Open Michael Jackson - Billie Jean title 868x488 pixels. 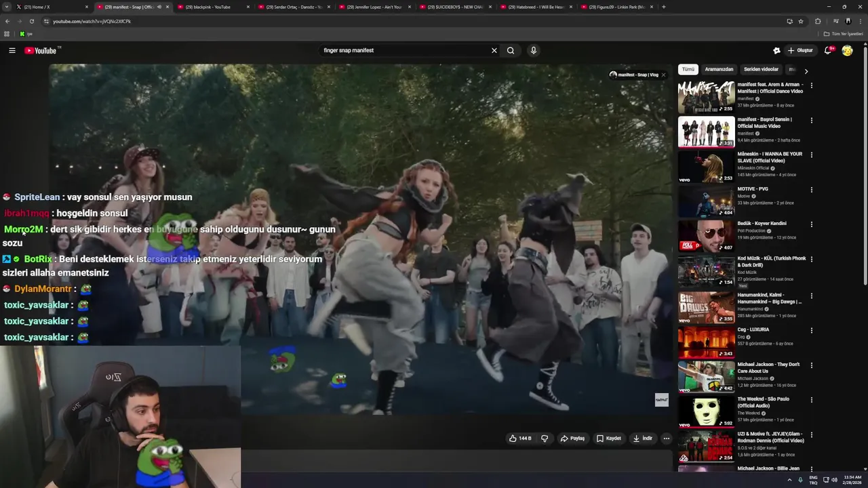click(x=768, y=468)
